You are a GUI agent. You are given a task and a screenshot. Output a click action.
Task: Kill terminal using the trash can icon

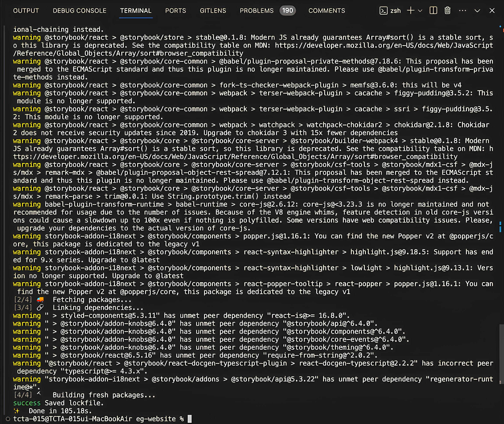[447, 11]
